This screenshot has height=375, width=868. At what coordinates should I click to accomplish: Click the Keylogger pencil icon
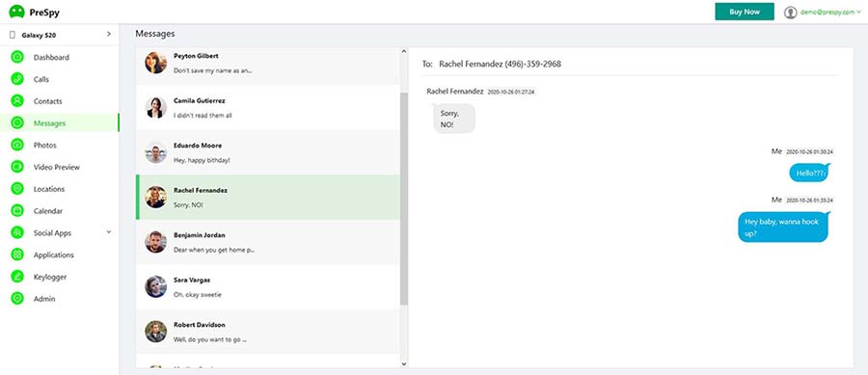coord(17,277)
